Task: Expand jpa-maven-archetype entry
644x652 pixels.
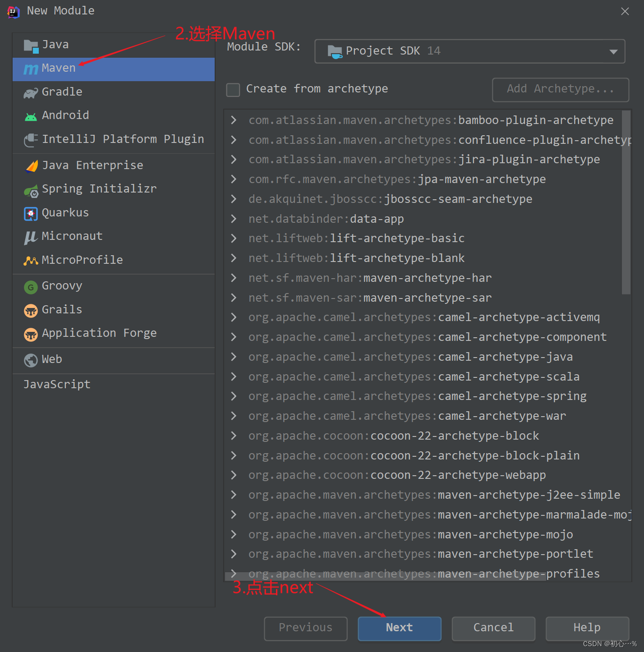Action: (234, 179)
